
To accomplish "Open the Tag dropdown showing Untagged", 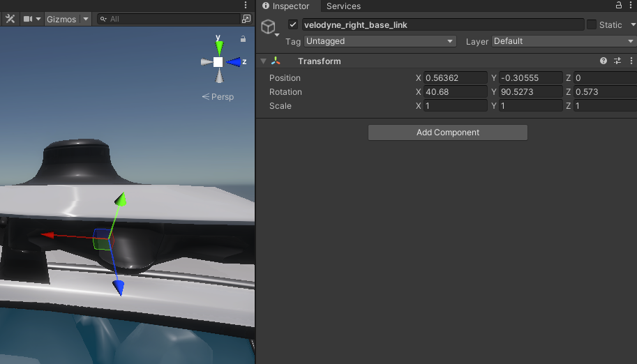I will [380, 41].
